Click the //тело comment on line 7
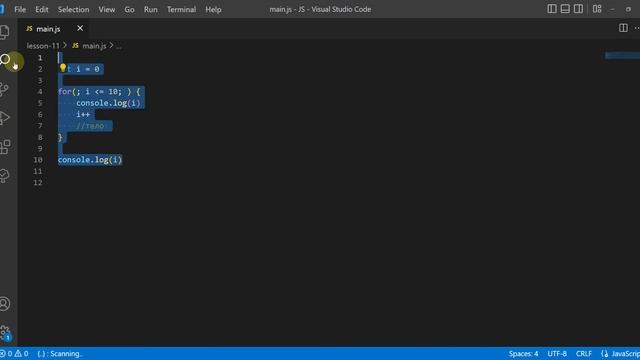640x360 pixels. 90,126
